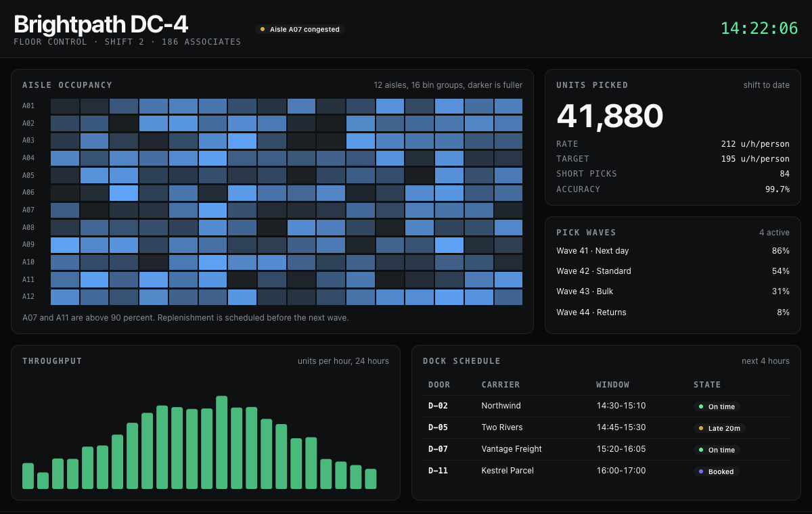
Task: Select the 99.7% accuracy value
Action: [x=777, y=189]
